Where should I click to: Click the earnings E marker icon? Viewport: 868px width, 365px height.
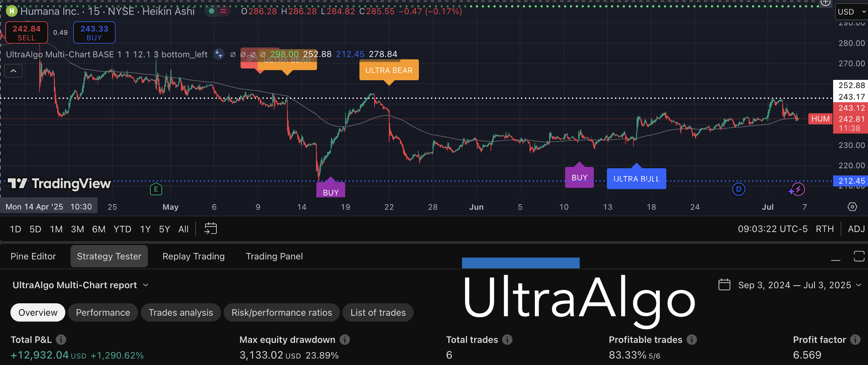tap(156, 189)
